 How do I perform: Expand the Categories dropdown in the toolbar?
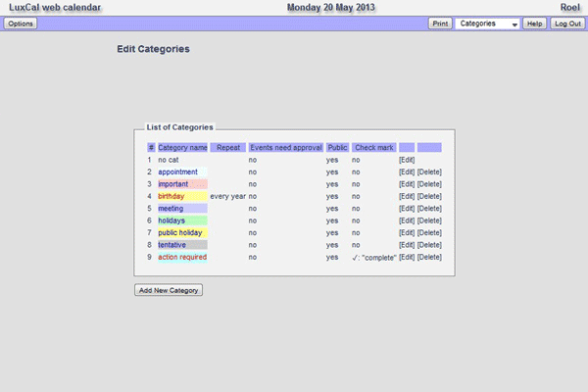pos(487,24)
